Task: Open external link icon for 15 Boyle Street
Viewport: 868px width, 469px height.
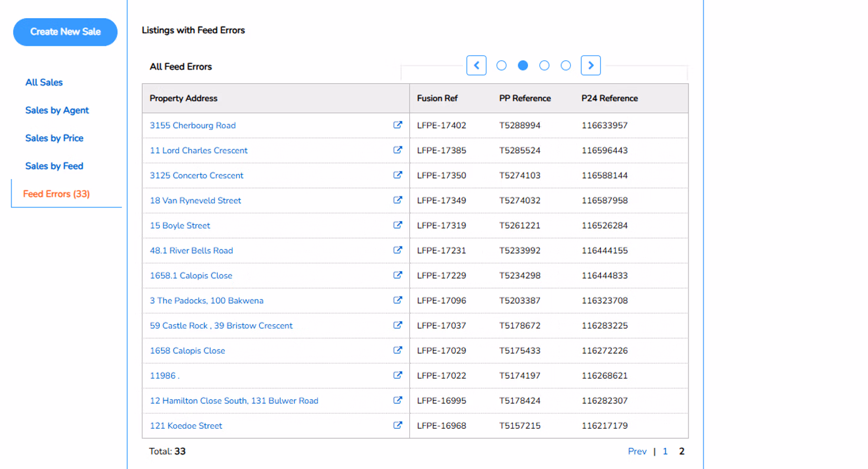Action: [x=398, y=225]
